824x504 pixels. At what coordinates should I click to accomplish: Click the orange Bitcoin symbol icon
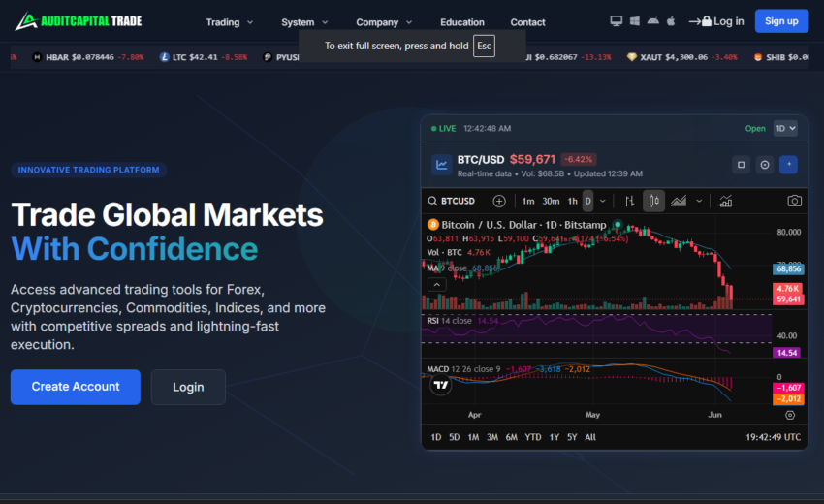point(433,225)
